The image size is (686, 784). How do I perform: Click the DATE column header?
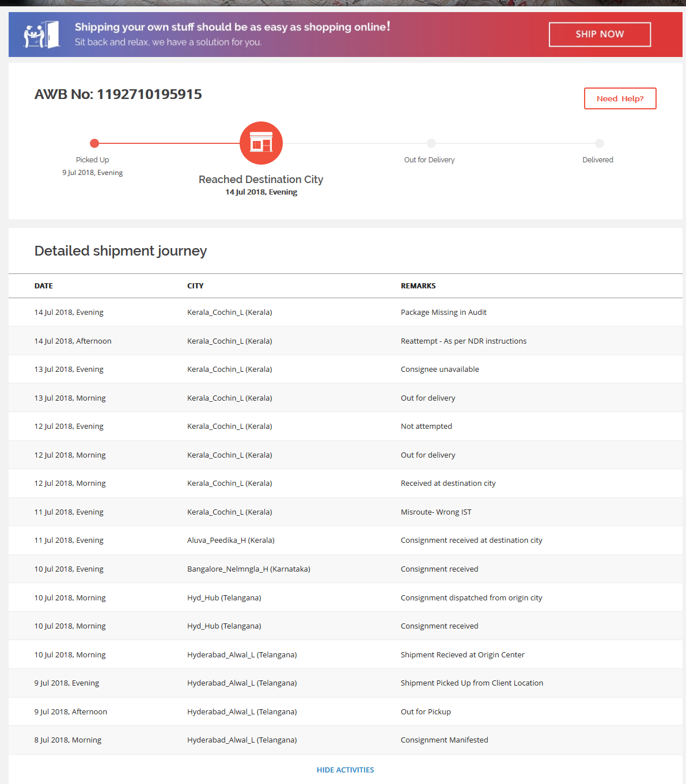[x=44, y=286]
